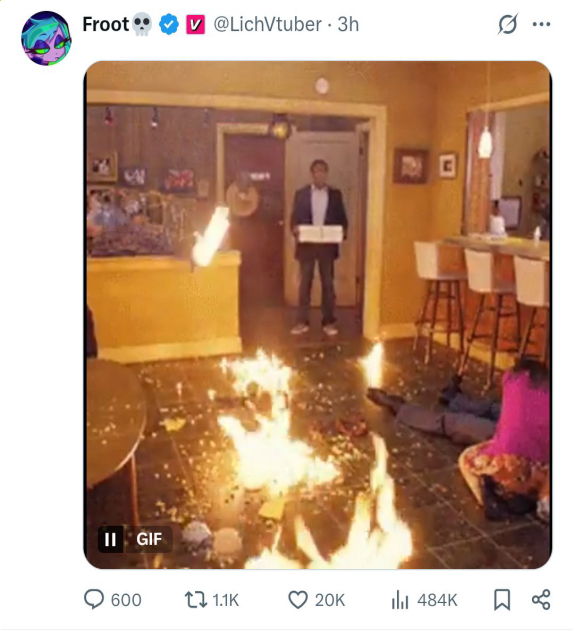The image size is (574, 633).
Task: Click the 1.1K reposts count
Action: [x=226, y=600]
